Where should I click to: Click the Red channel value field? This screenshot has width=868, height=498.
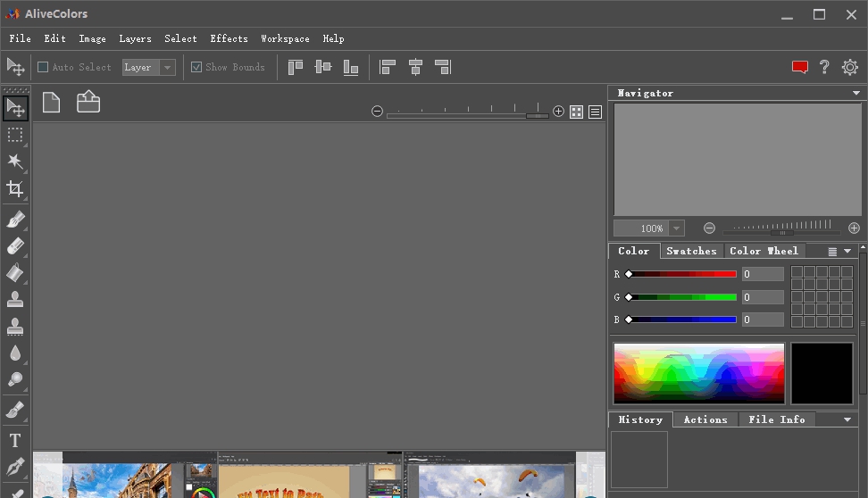click(x=762, y=274)
